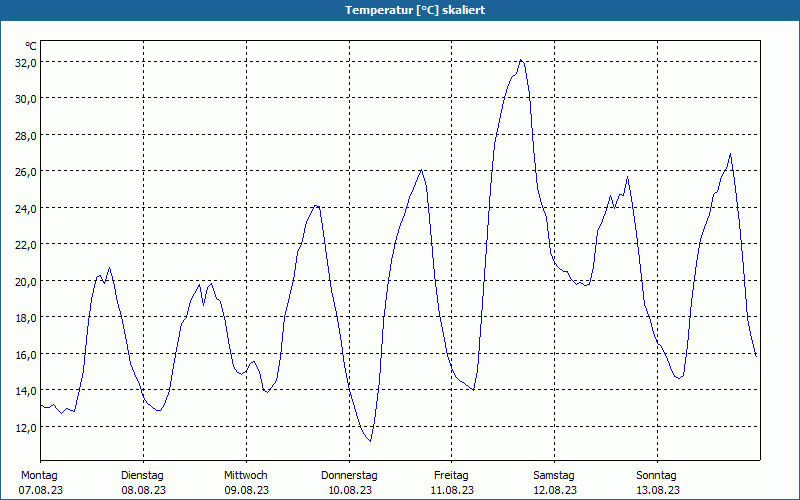The width and height of the screenshot is (800, 500).
Task: Click the 20,0 y-axis label
Action: coord(26,281)
